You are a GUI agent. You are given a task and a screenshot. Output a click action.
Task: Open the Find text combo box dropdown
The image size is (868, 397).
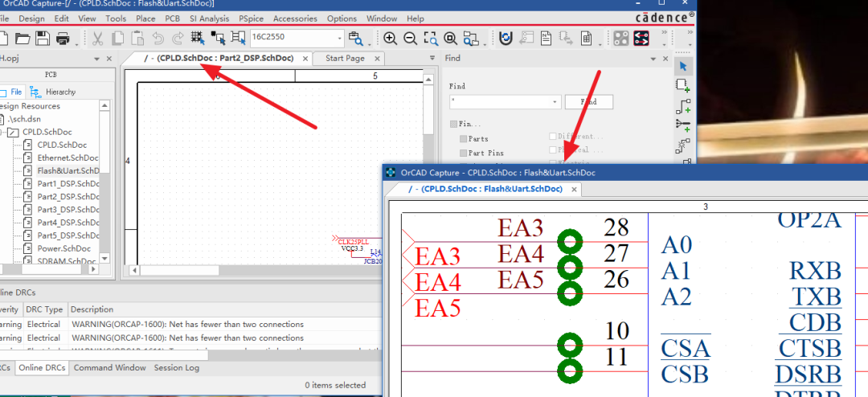point(555,102)
